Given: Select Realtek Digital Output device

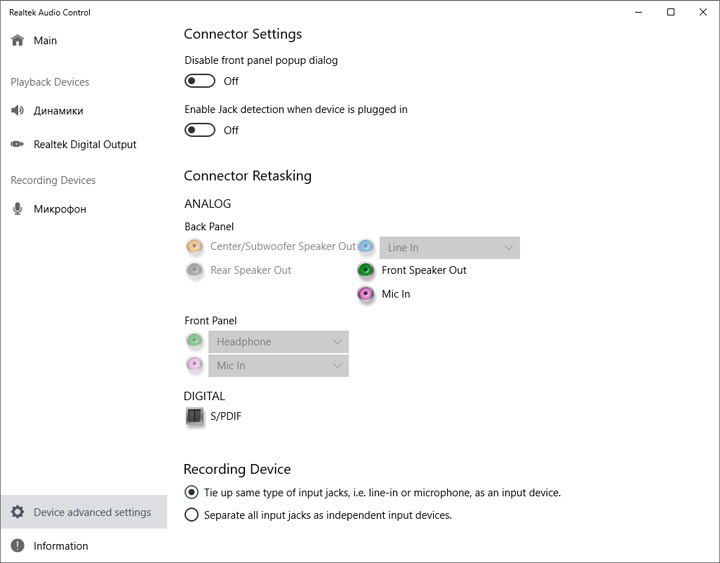Looking at the screenshot, I should coord(84,145).
